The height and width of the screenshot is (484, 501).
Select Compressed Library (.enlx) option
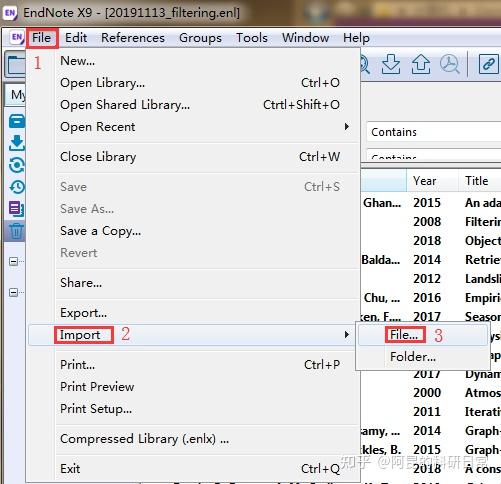tap(144, 439)
